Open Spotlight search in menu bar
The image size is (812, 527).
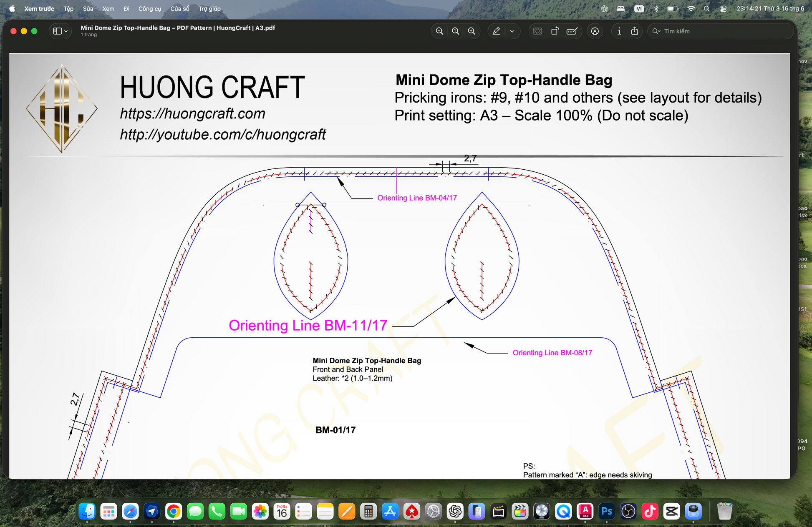pyautogui.click(x=706, y=9)
